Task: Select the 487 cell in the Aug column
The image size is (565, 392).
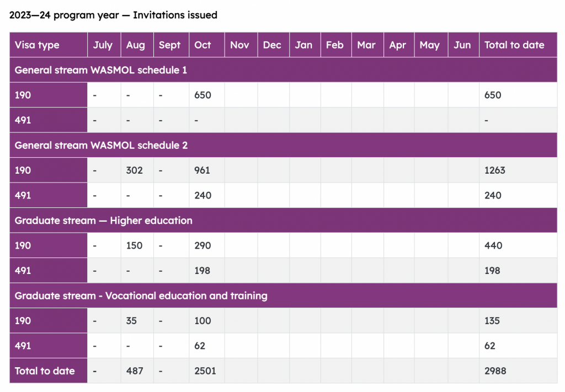Action: click(x=135, y=371)
